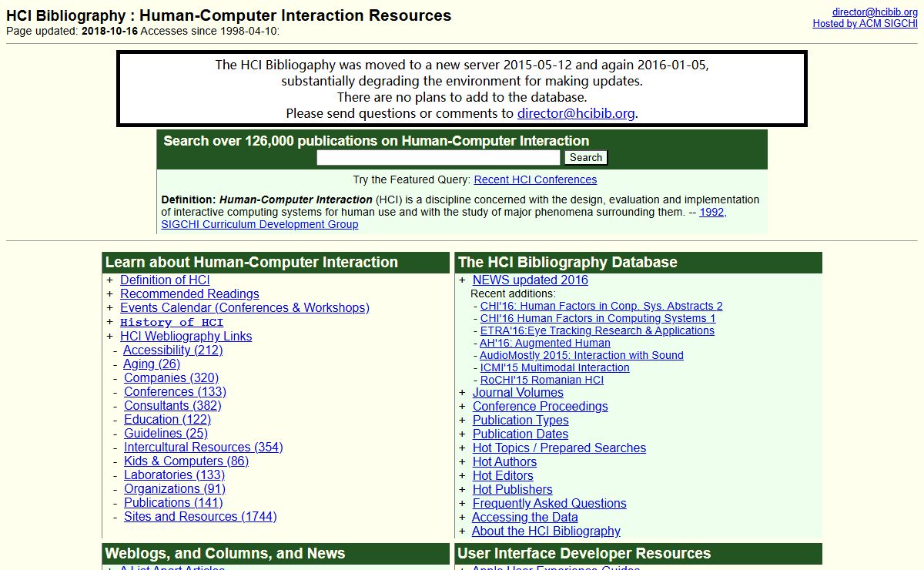The image size is (924, 570).
Task: Open the Publications (141) category
Action: pyautogui.click(x=173, y=503)
